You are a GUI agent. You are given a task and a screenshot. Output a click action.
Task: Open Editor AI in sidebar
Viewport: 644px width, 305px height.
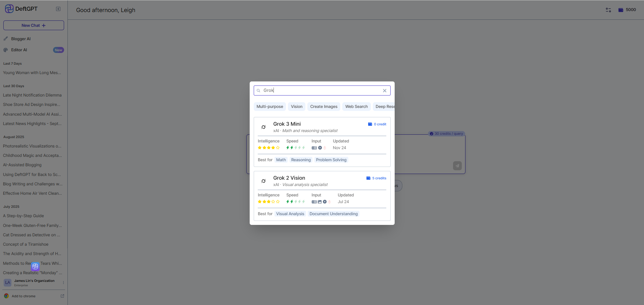pyautogui.click(x=19, y=50)
